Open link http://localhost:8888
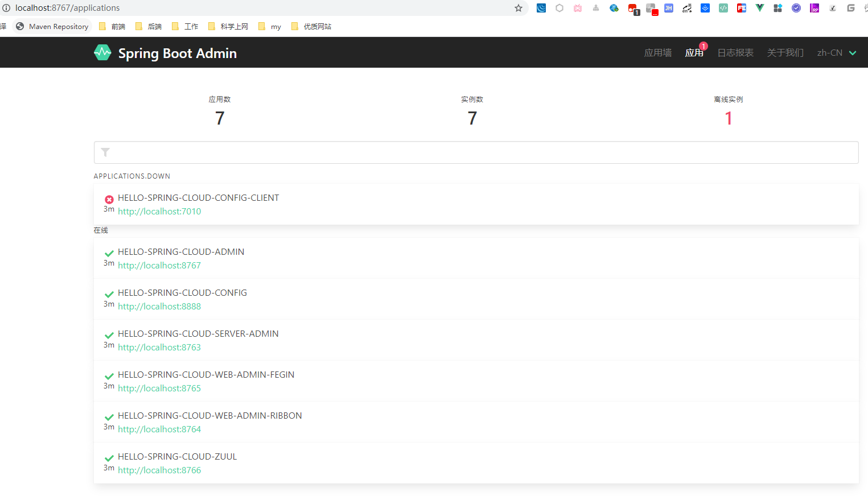 coord(159,306)
